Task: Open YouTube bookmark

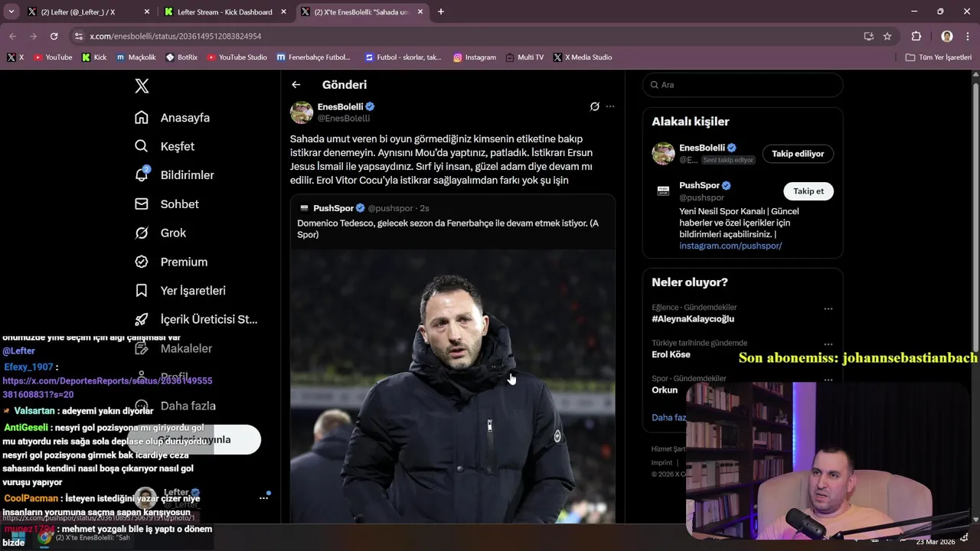Action: point(53,57)
